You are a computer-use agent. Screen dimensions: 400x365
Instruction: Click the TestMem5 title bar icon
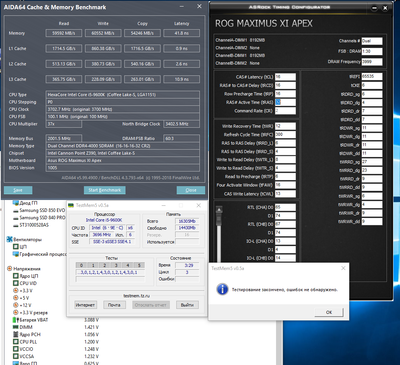[71, 205]
